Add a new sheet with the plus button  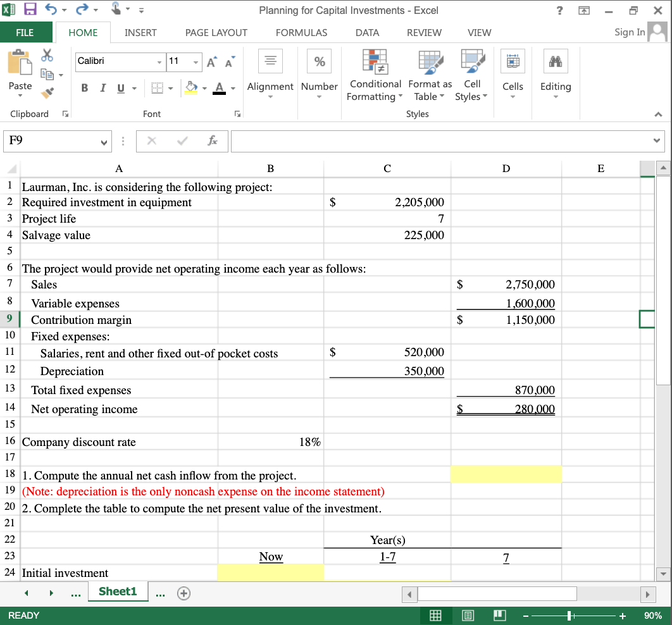183,593
